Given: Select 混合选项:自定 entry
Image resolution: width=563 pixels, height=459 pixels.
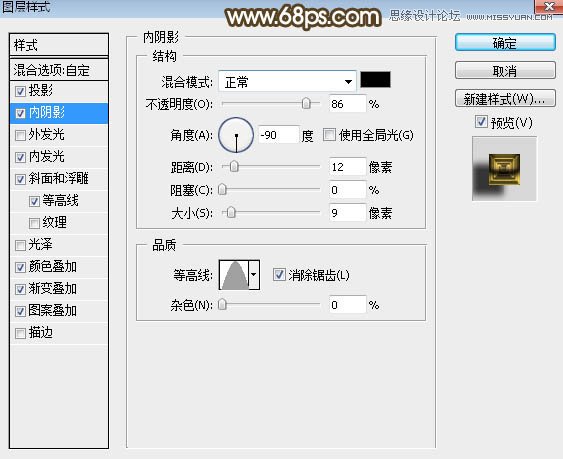Looking at the screenshot, I should [x=59, y=70].
